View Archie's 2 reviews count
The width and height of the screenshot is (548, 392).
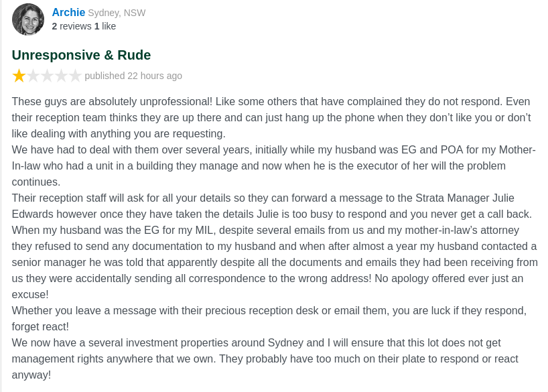pyautogui.click(x=72, y=26)
